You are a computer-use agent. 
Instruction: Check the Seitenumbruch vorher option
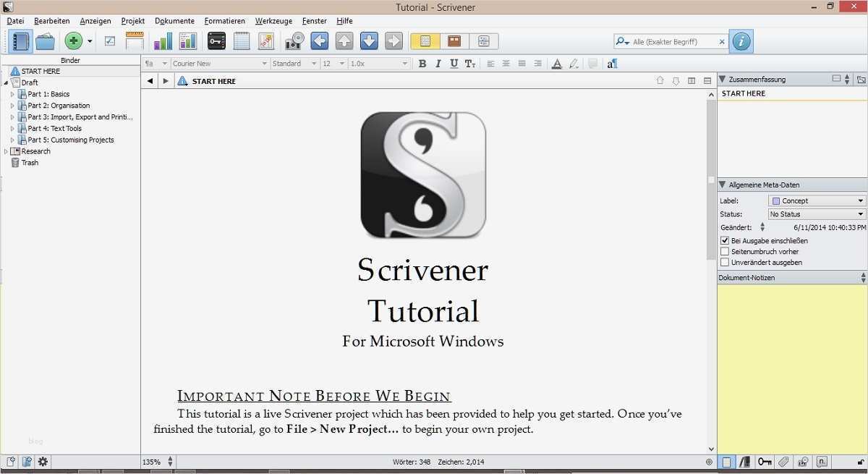[725, 252]
